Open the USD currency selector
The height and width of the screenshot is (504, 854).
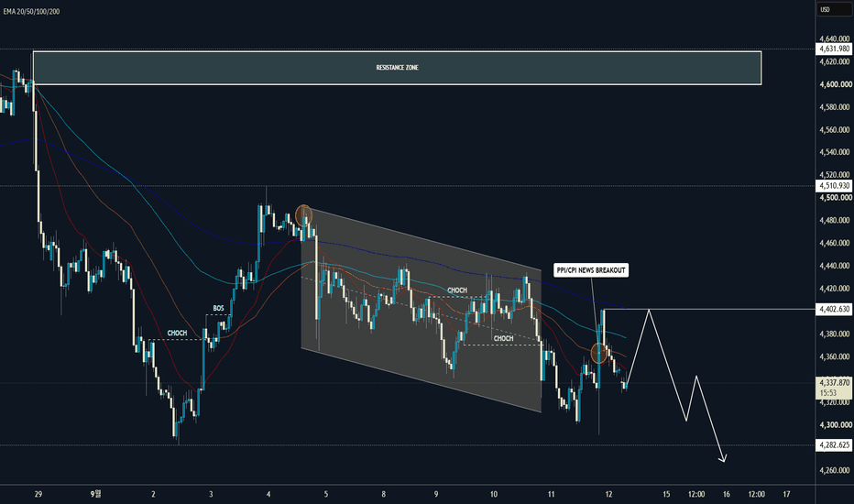(834, 9)
